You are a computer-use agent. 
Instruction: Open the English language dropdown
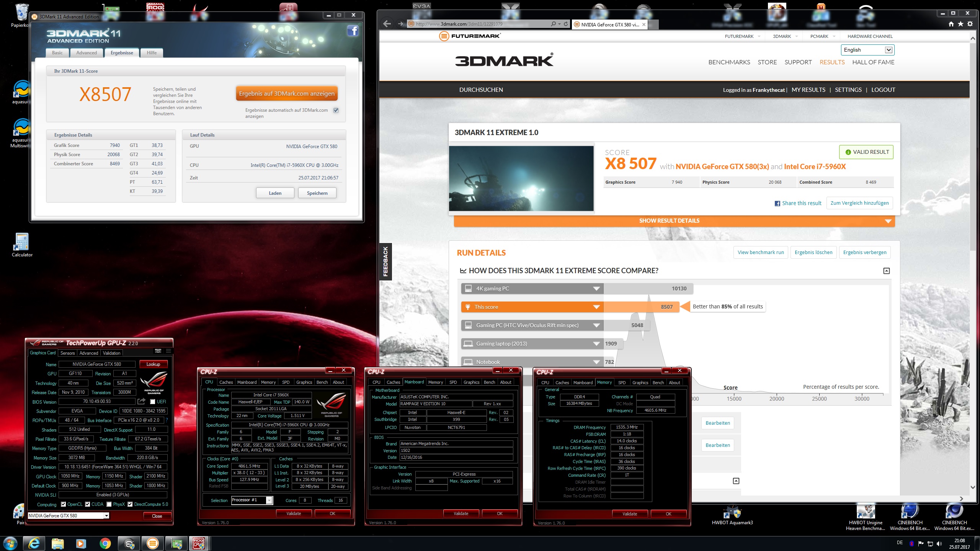[x=867, y=50]
